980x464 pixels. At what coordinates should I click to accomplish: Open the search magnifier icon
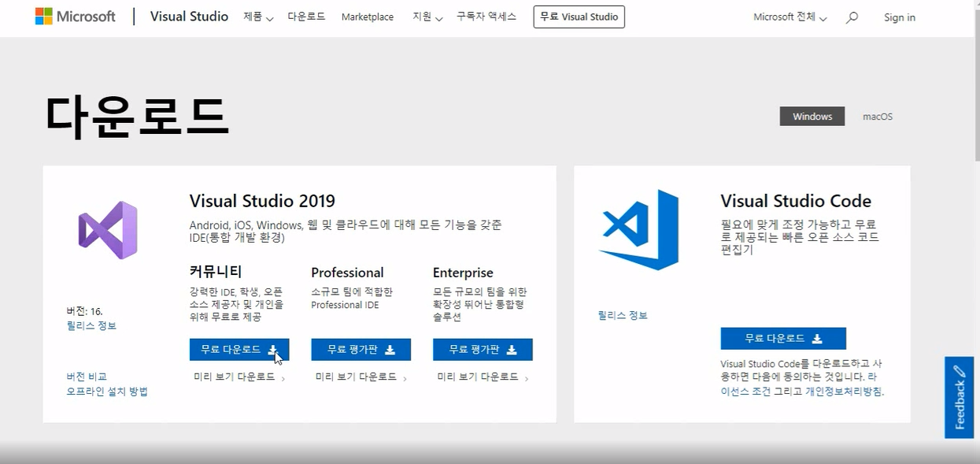click(852, 17)
